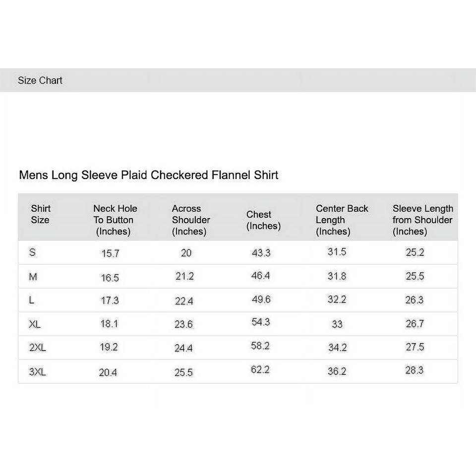
Task: Click the 3XL size row label
Action: coord(38,372)
